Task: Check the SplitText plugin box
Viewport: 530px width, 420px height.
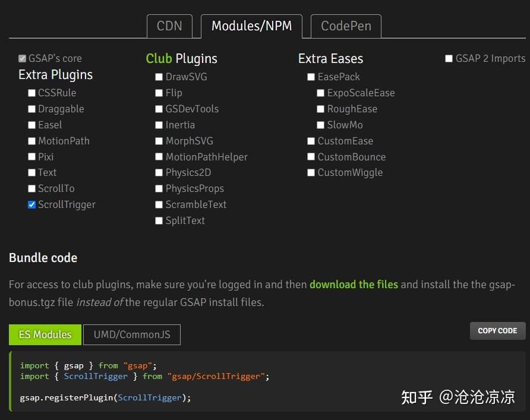Action: tap(159, 221)
